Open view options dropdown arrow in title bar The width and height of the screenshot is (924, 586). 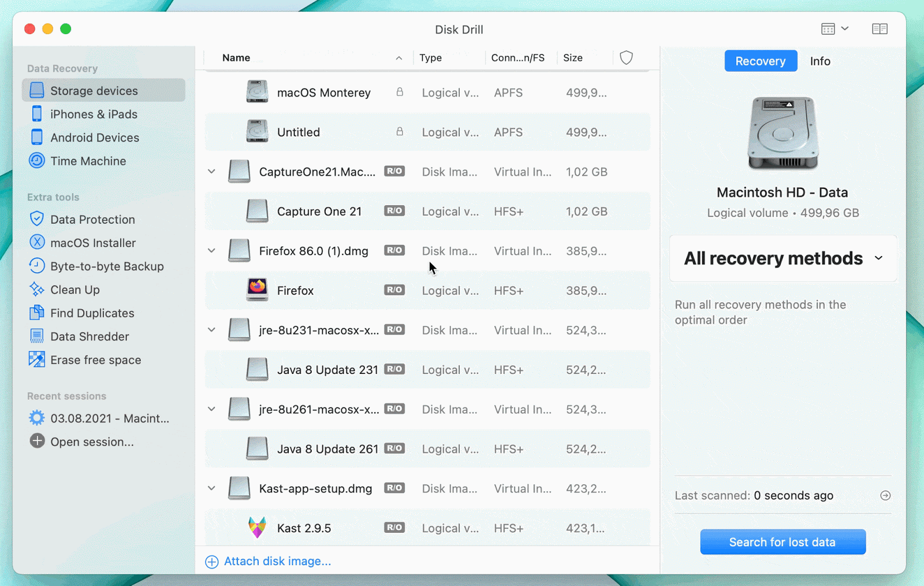point(845,28)
